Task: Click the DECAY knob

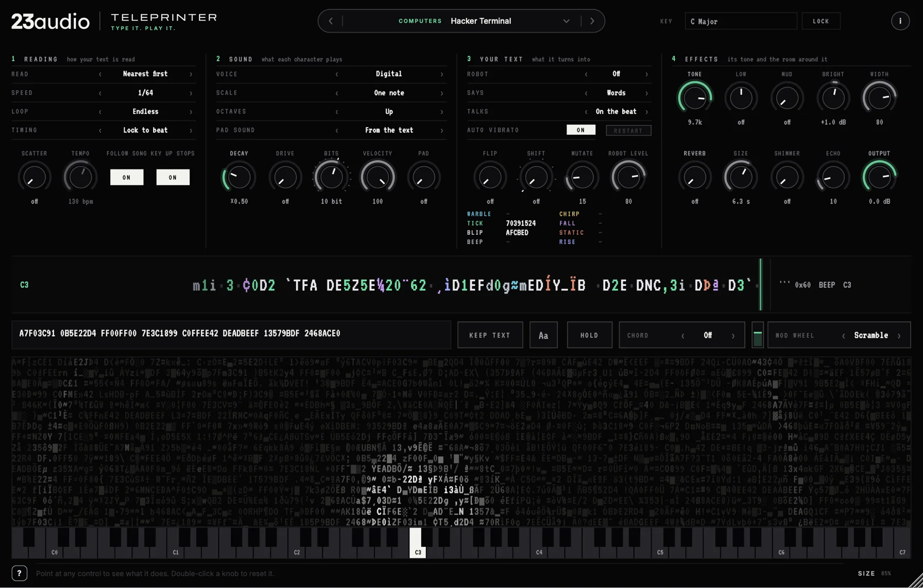Action: [239, 177]
